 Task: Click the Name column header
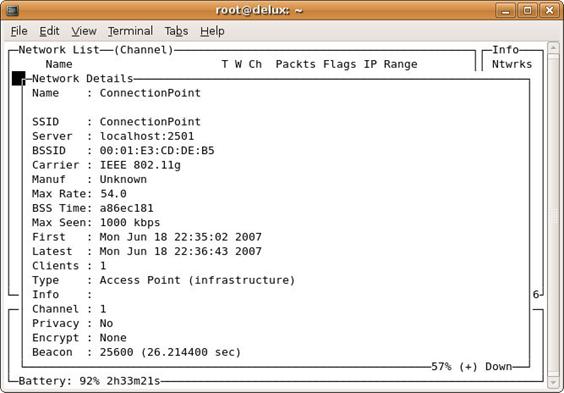pyautogui.click(x=59, y=64)
